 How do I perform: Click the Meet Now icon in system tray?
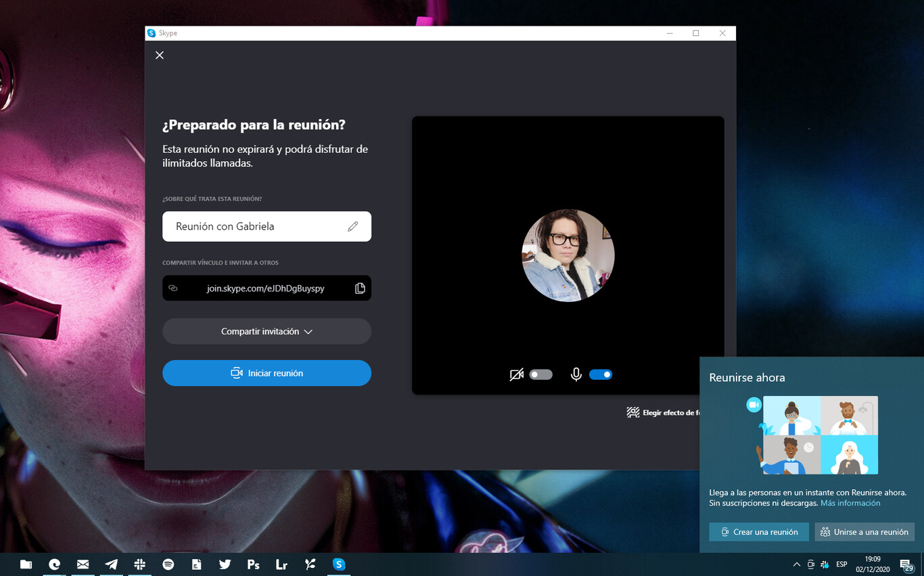tap(810, 564)
